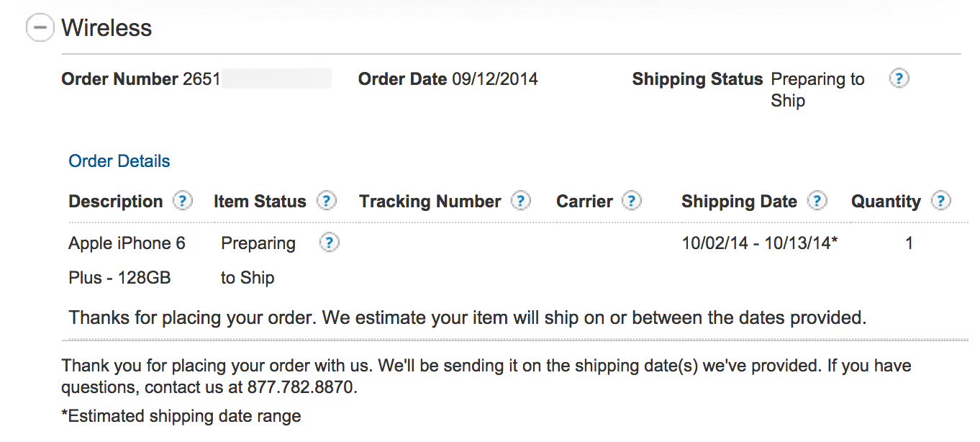This screenshot has width=980, height=442.
Task: Click the phone number 877.782.8870
Action: tap(301, 387)
